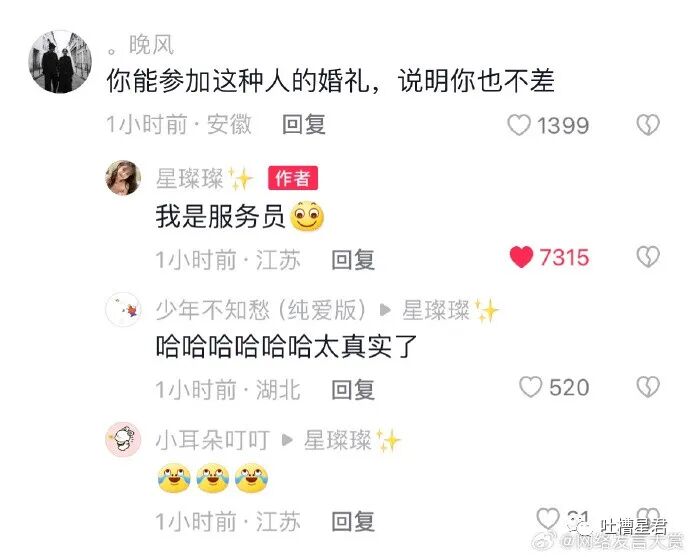
Task: Like the crying-emoji comment by 小耳朵叮叮
Action: tap(548, 518)
